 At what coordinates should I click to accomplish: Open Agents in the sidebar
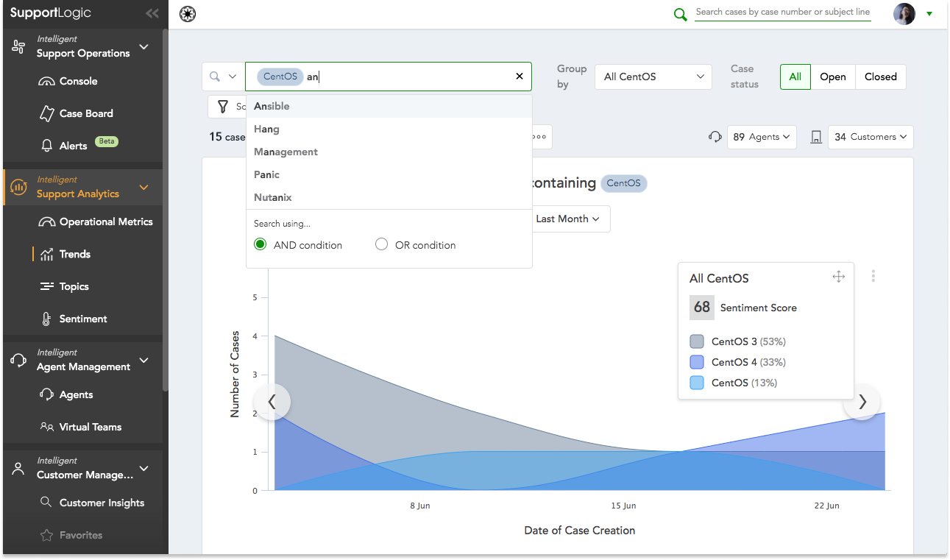coord(66,394)
